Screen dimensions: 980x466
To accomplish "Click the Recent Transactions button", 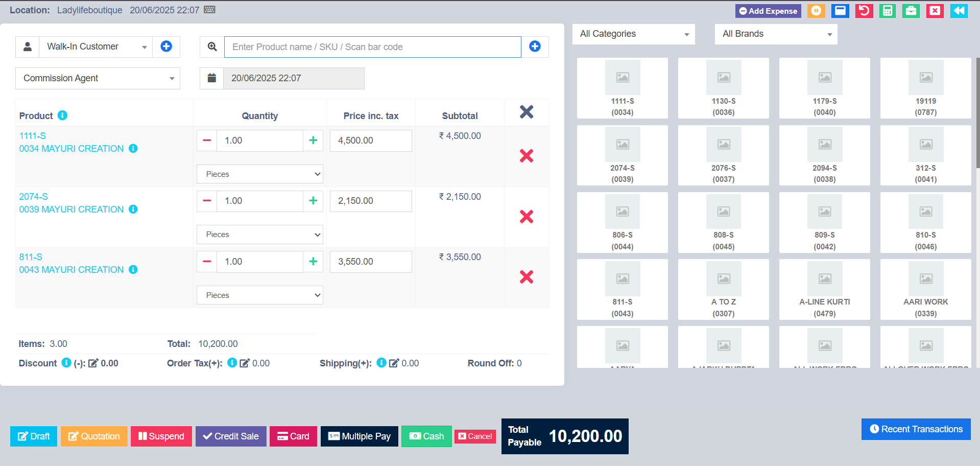I will tap(916, 429).
